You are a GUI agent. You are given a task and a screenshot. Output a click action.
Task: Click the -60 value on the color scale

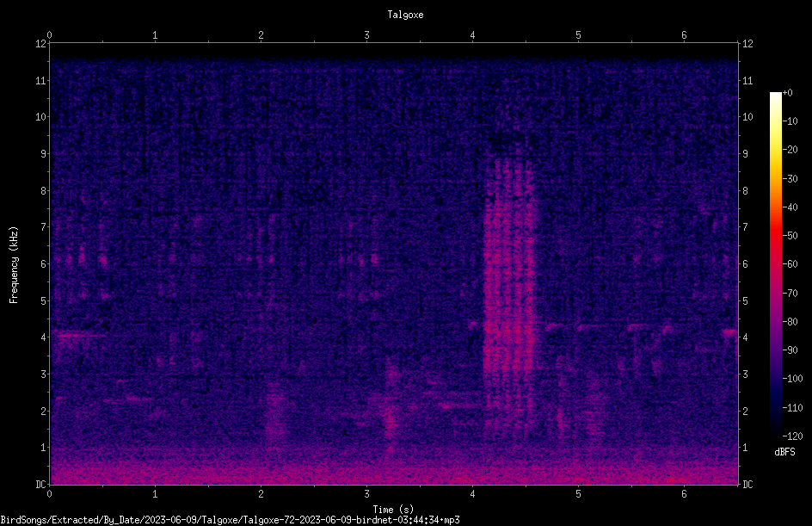point(790,264)
